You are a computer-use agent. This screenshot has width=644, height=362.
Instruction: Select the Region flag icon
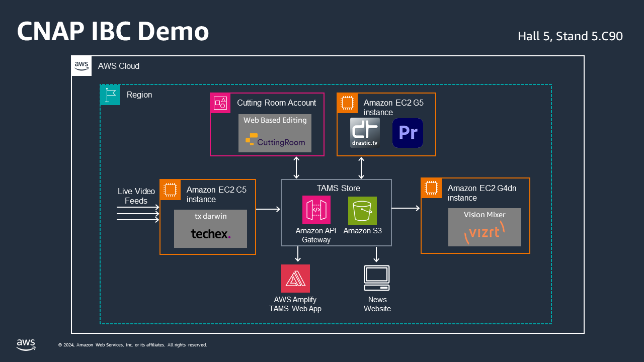110,95
